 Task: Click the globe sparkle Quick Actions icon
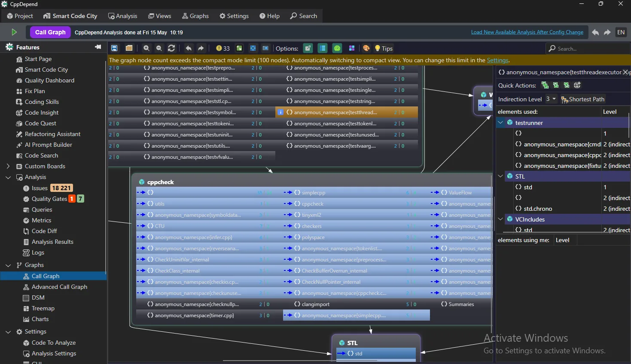click(x=577, y=85)
